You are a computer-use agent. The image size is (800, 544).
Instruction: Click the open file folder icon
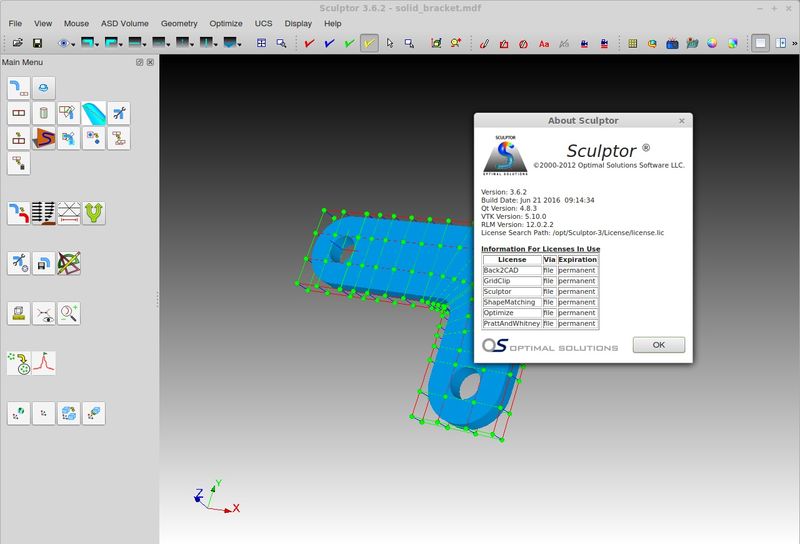pos(18,43)
